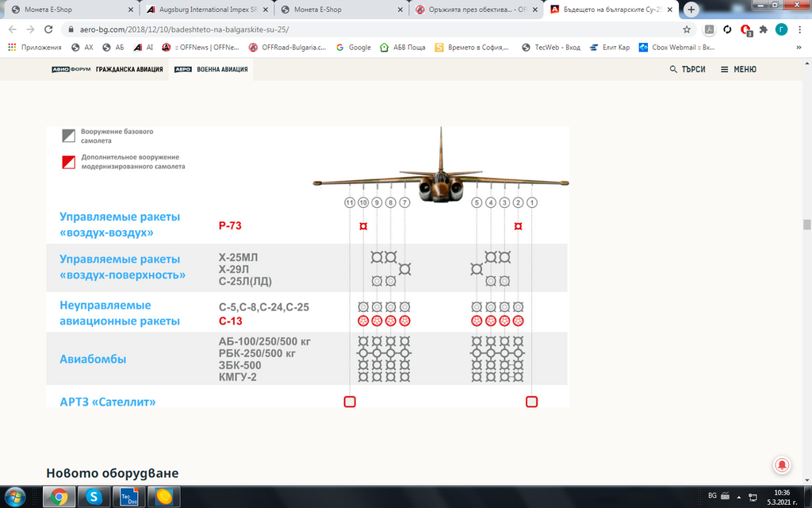
Task: Click the Авиабомбы category heading
Action: (x=93, y=359)
